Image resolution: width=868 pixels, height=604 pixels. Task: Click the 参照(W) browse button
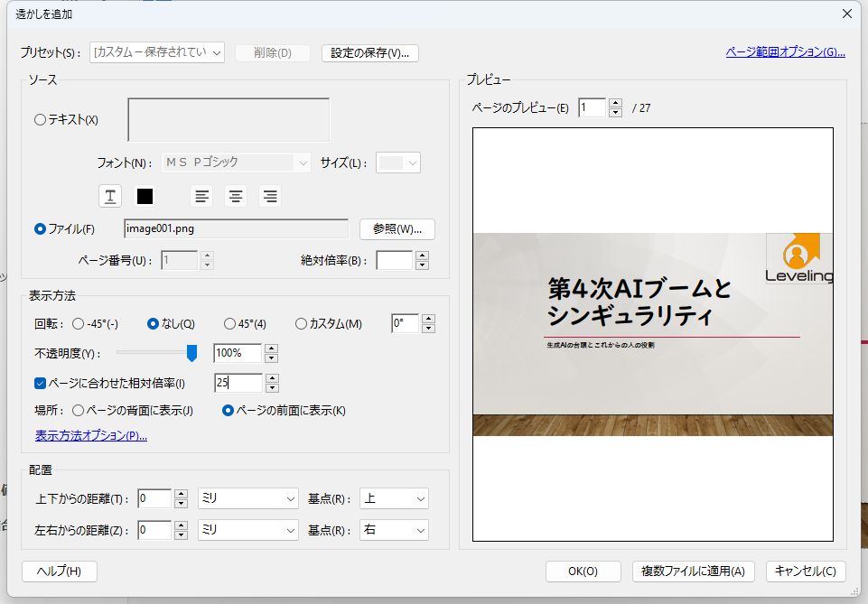[397, 228]
